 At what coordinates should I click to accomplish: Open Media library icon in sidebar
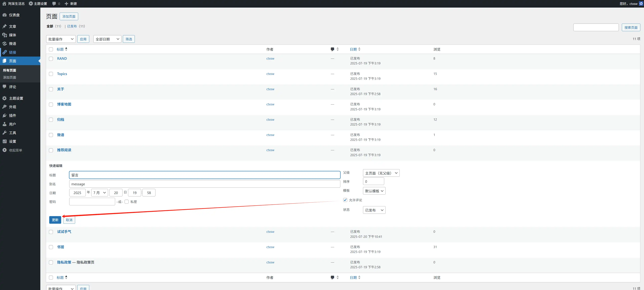pyautogui.click(x=5, y=35)
